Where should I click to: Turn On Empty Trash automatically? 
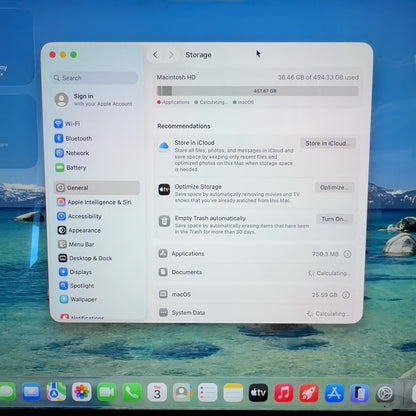pos(334,219)
